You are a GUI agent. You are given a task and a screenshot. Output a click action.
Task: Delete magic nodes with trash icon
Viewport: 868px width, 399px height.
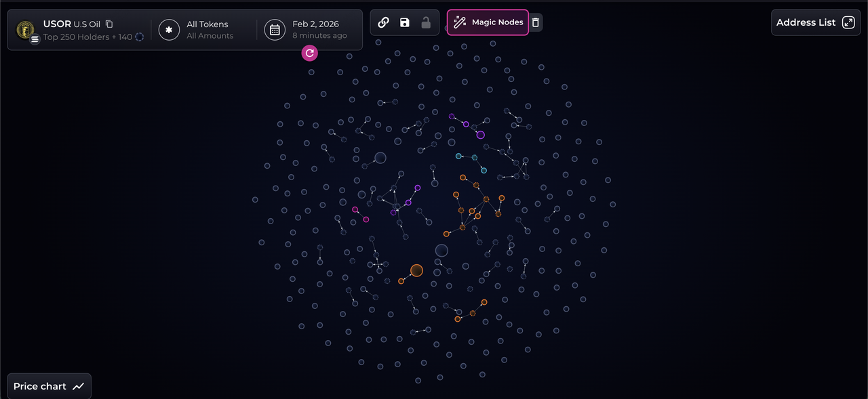pos(536,22)
